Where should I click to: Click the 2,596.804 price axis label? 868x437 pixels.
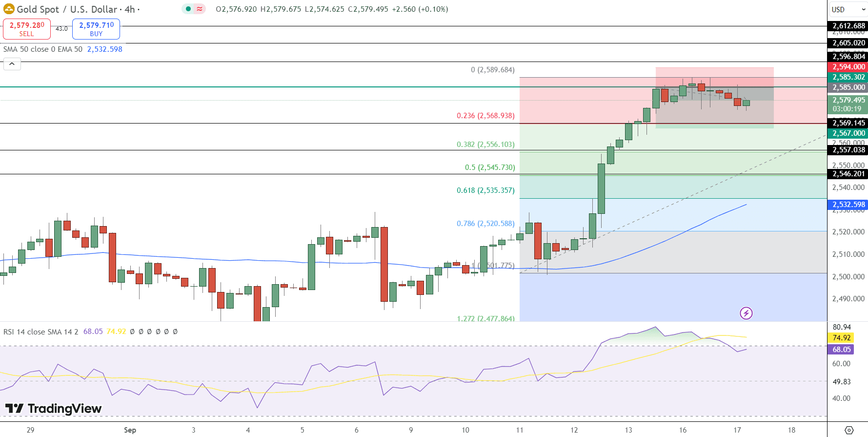[x=848, y=57]
